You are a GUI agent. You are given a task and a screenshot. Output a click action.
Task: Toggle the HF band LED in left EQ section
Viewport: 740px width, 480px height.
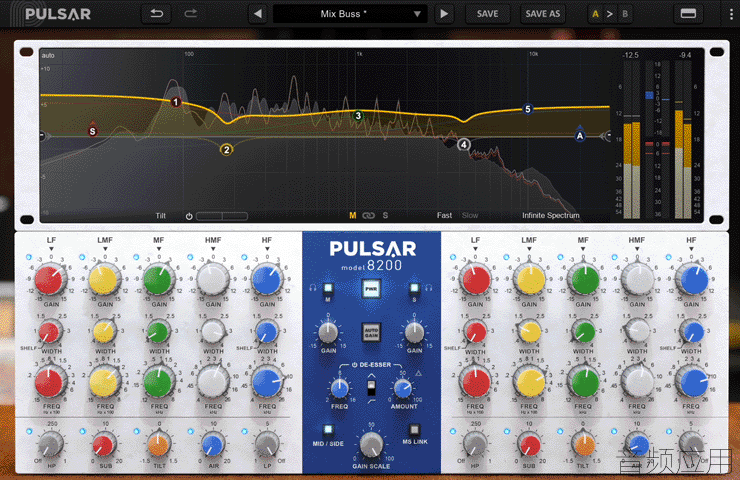pos(244,257)
